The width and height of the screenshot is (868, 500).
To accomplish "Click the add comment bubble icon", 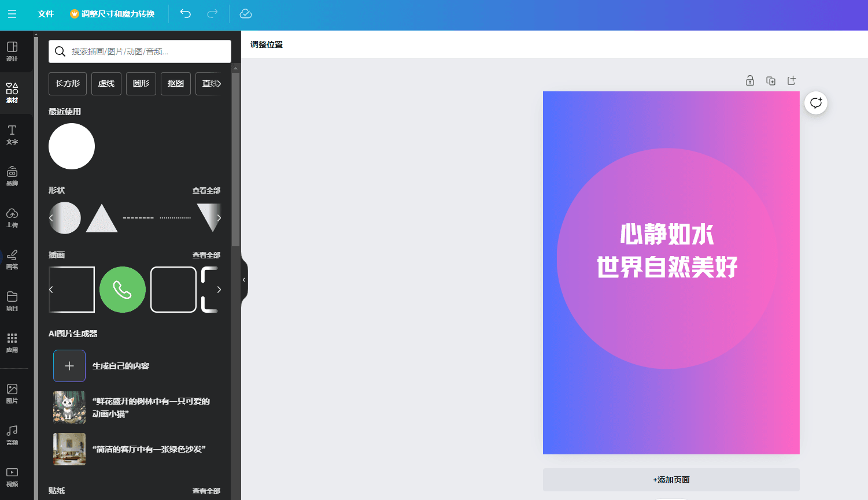I will 816,103.
